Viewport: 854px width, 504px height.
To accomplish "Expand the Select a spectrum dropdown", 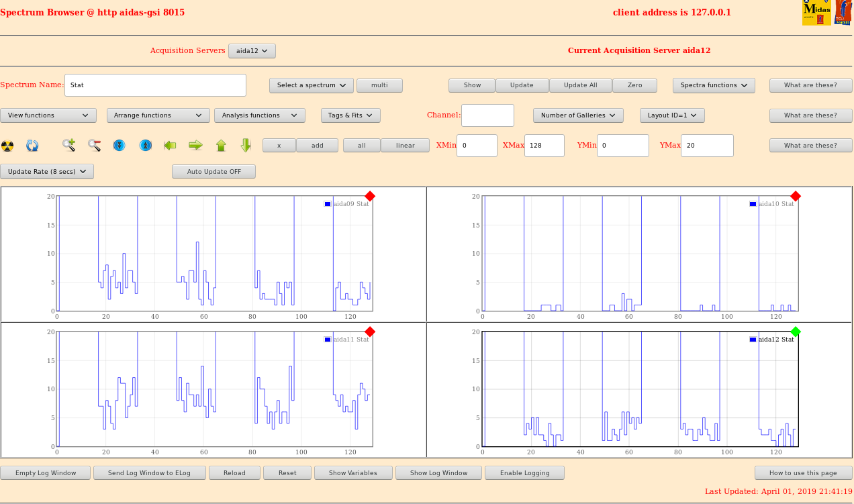I will [311, 85].
